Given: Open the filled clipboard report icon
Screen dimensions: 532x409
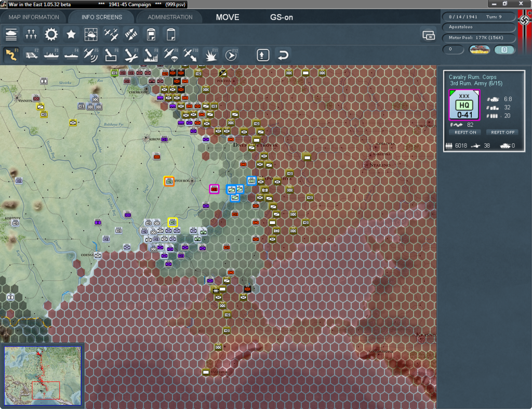Looking at the screenshot, I should click(x=151, y=35).
